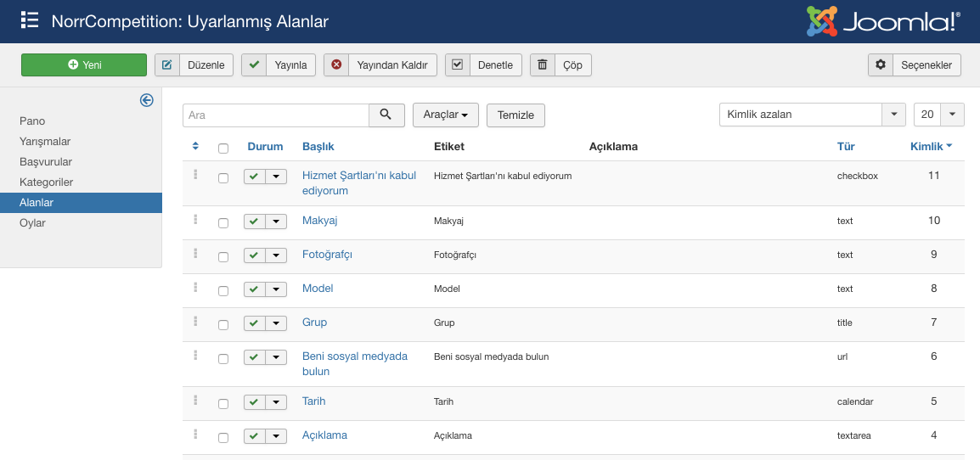Screen dimensions: 980x460
Task: Collapse sidebar using the left arrow icon
Action: pyautogui.click(x=147, y=100)
